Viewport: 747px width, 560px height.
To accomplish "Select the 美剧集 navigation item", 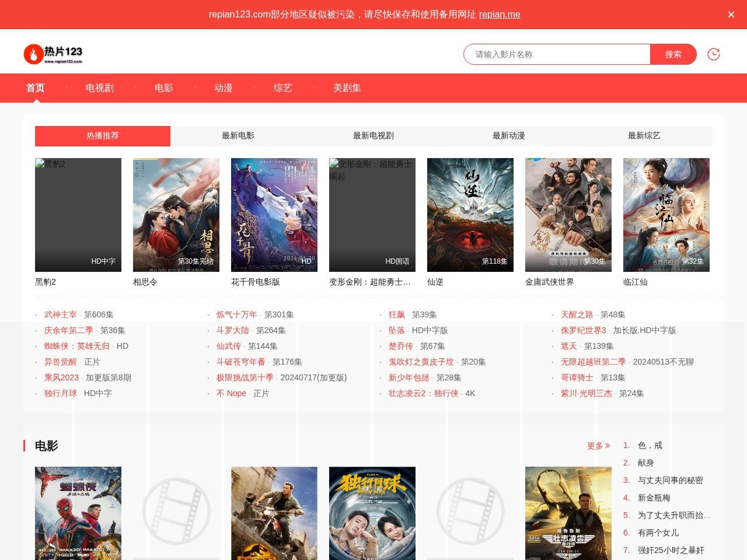I will tap(347, 88).
